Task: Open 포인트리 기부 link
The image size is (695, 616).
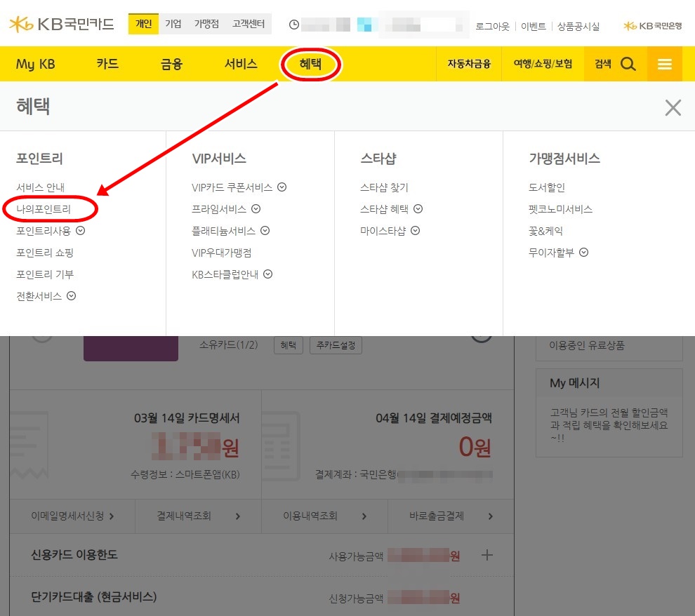Action: (45, 274)
